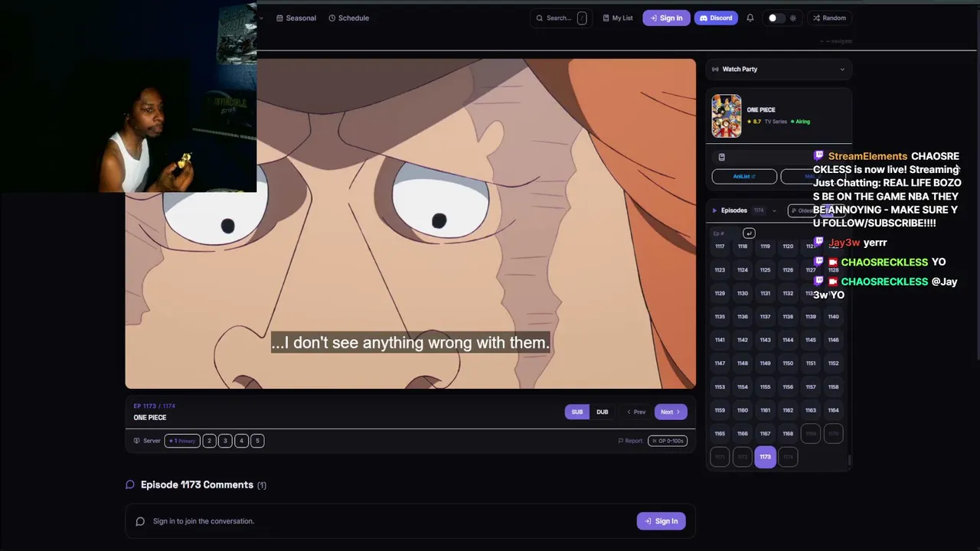The width and height of the screenshot is (980, 551).
Task: Select server 1 Primary
Action: 182,441
